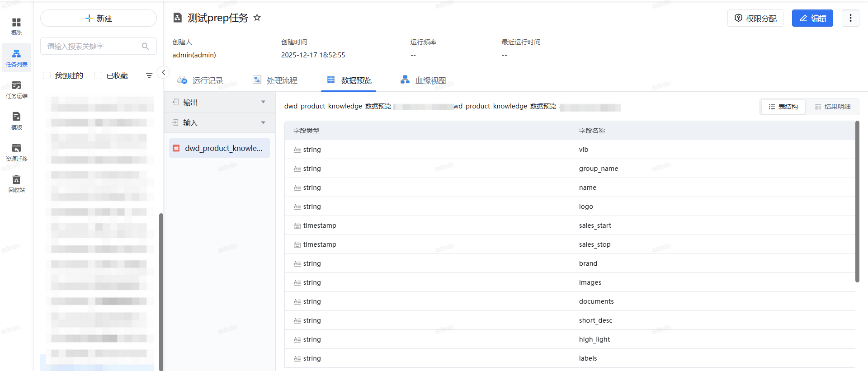The height and width of the screenshot is (371, 868).
Task: Click the 输入 input arrow icon
Action: coord(175,122)
